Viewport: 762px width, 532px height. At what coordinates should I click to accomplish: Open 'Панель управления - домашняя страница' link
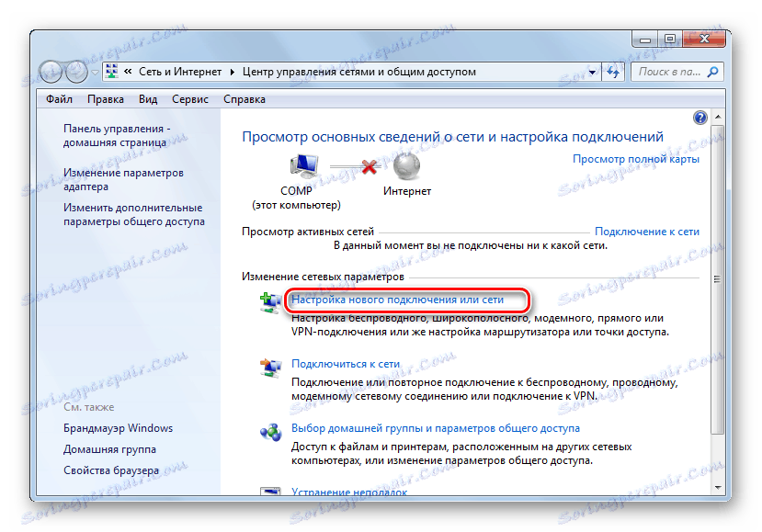pos(117,136)
